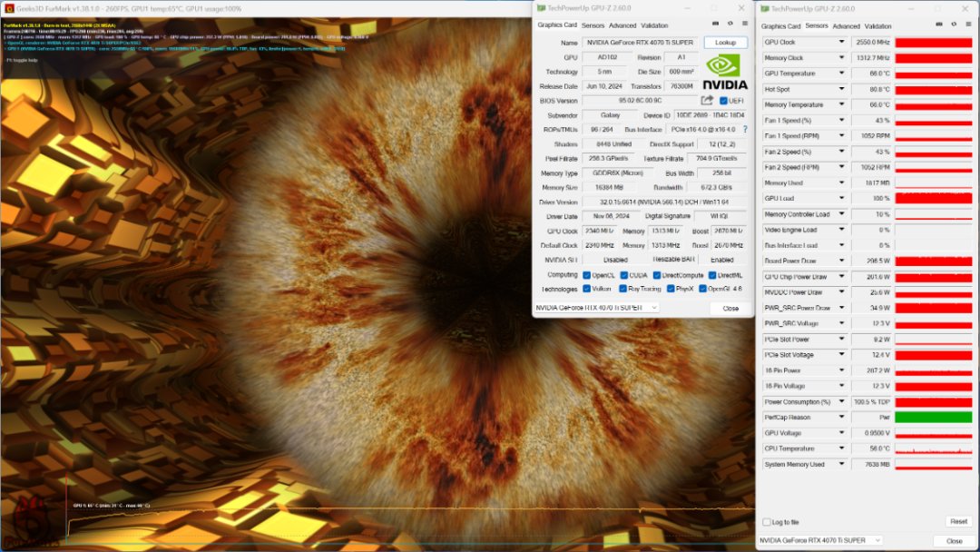980x552 pixels.
Task: Open GPU selector dropdown in Graphics Card window
Action: [x=597, y=308]
